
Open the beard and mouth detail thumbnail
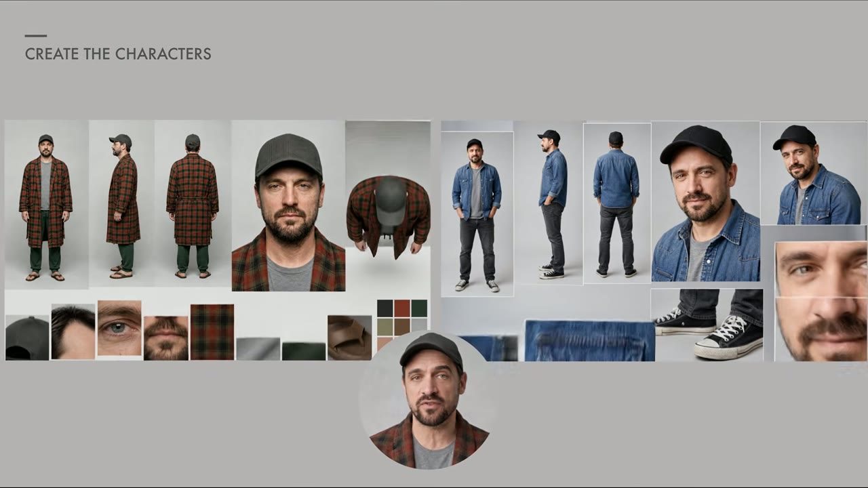166,338
